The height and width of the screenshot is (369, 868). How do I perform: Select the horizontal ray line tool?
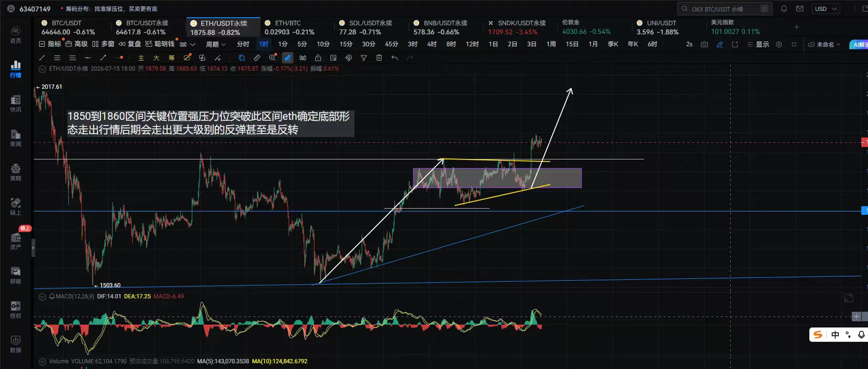[88, 58]
